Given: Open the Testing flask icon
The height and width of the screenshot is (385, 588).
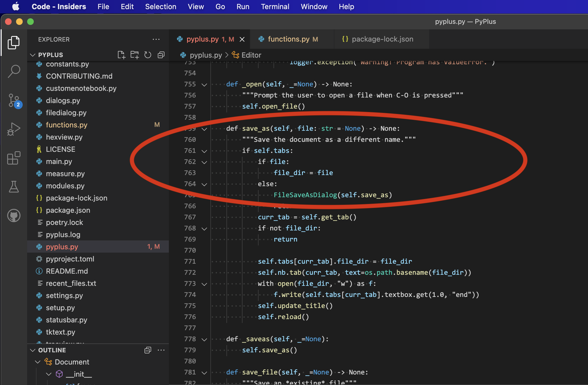Looking at the screenshot, I should click(14, 187).
